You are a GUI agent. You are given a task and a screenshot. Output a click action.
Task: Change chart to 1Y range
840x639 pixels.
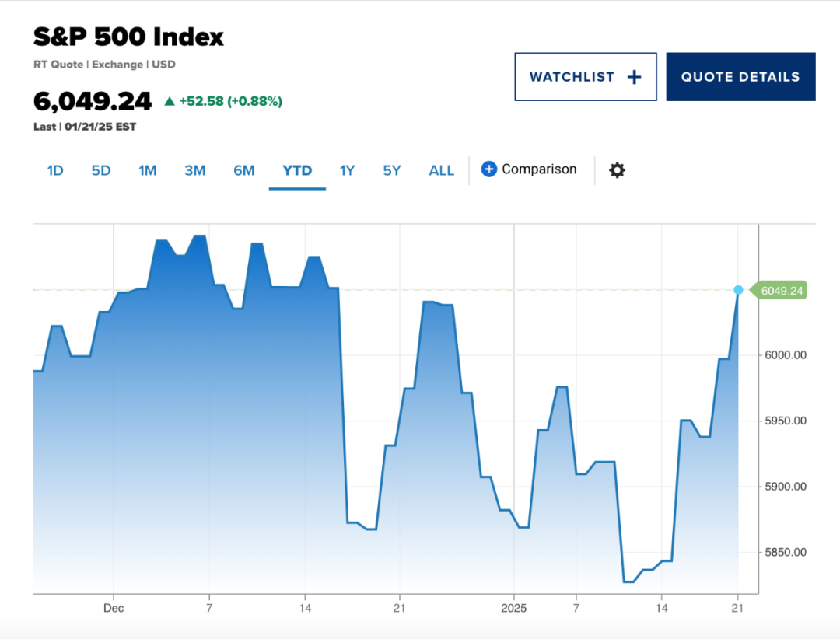click(347, 170)
